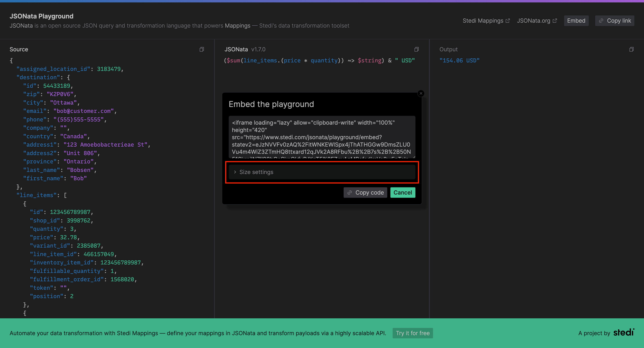Click the external link icon beside Stedi Mappings
The image size is (644, 348).
pos(508,20)
